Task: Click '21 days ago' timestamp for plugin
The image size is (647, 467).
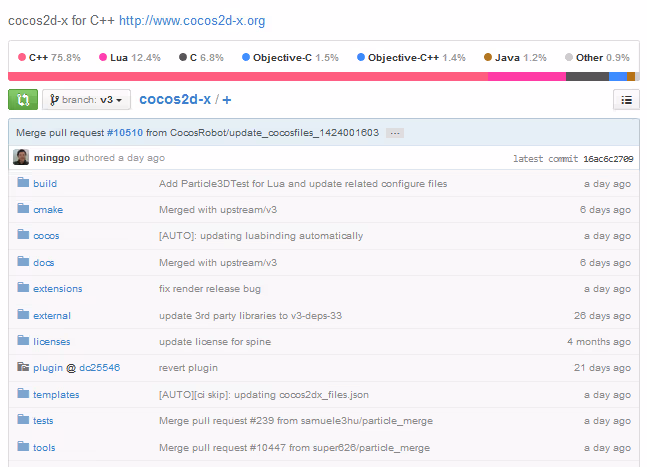Action: pyautogui.click(x=602, y=368)
